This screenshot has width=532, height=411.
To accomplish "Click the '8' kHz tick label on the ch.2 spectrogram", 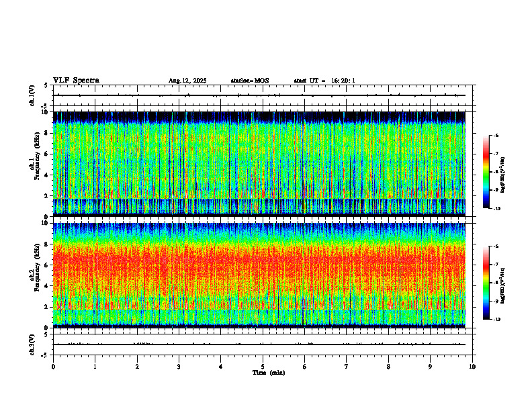I will (46, 244).
